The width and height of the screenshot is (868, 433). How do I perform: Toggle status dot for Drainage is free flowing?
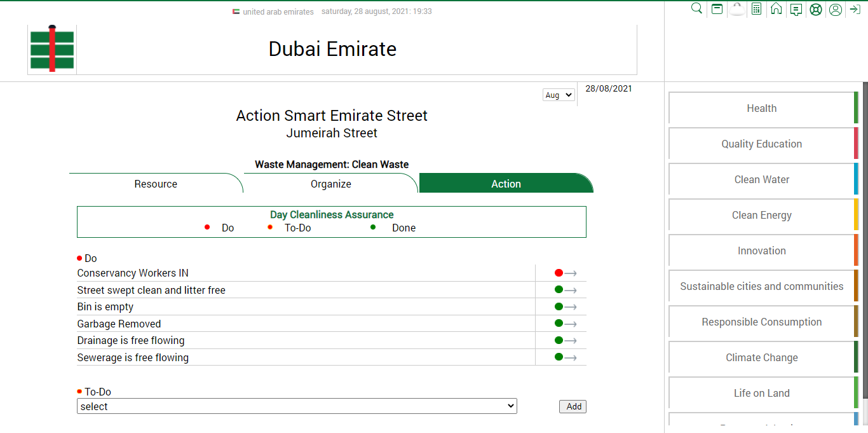click(x=559, y=340)
